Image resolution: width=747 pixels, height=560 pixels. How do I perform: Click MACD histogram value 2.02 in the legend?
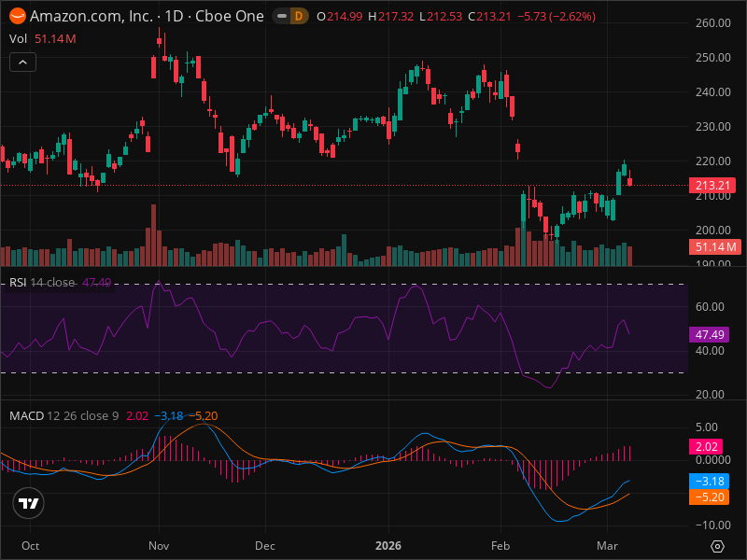pyautogui.click(x=137, y=416)
